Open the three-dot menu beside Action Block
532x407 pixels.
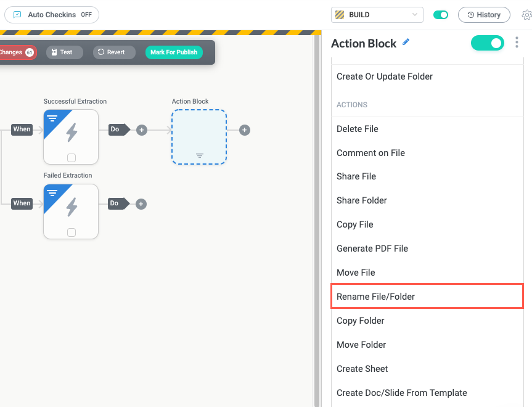click(517, 43)
